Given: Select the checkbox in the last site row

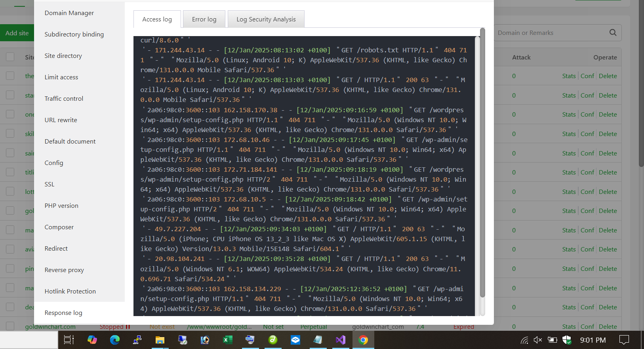Looking at the screenshot, I should (x=10, y=326).
